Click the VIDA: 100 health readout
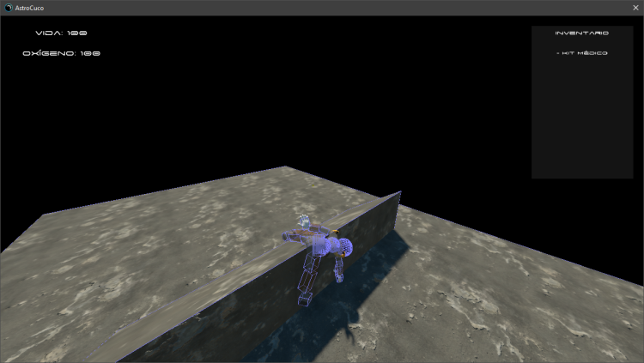 61,33
